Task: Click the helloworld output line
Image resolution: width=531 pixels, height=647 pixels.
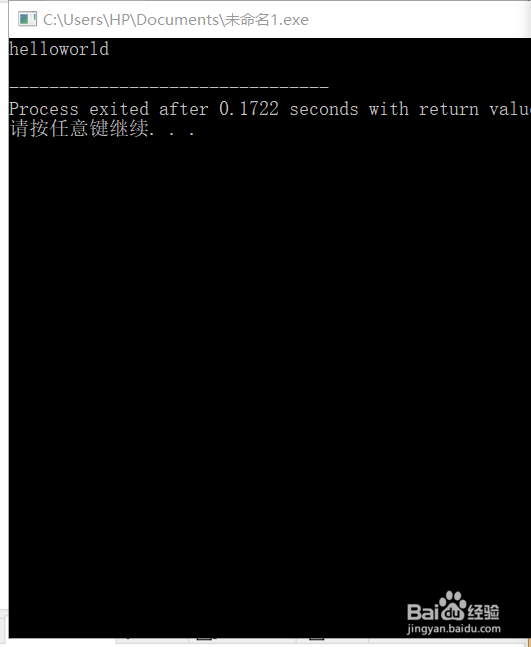Action: [59, 49]
